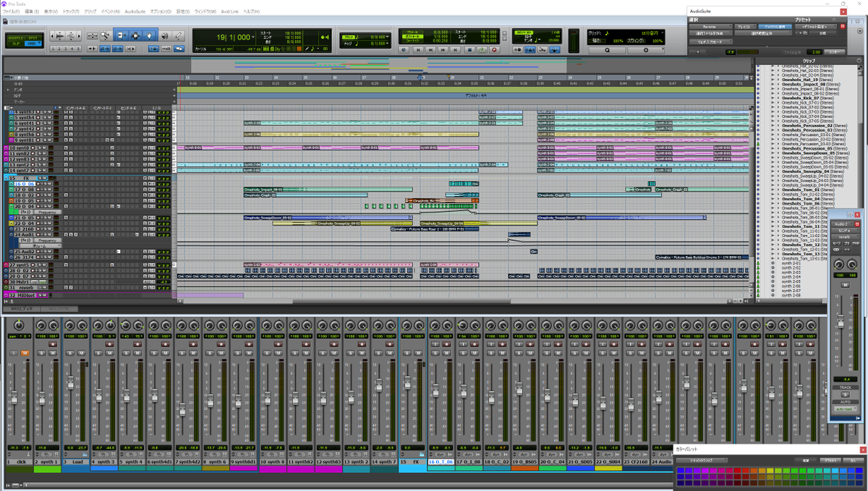
Task: Click the トラック button in color palette
Action: coord(702,461)
